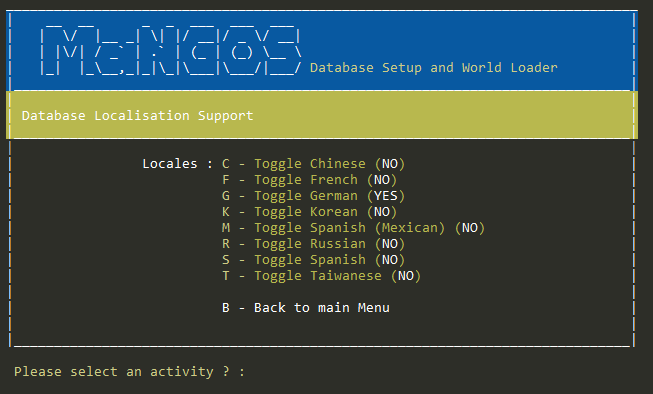The image size is (653, 394).
Task: Click the MaNGOS ASCII art logo
Action: tap(171, 51)
